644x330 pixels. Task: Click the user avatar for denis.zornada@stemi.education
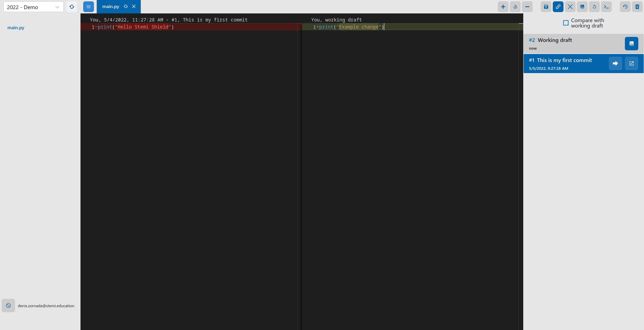pyautogui.click(x=8, y=306)
